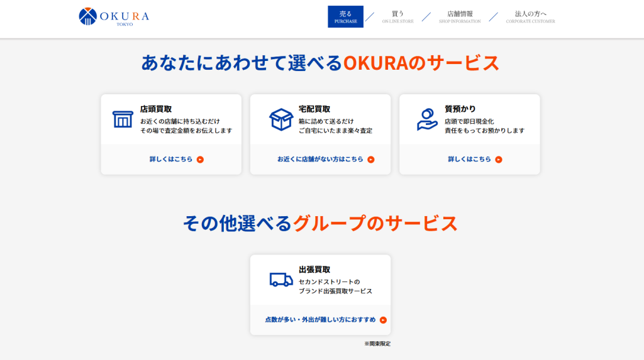
Task: Open the 店舗情報 SHOP INFORMATION menu item
Action: pos(460,17)
